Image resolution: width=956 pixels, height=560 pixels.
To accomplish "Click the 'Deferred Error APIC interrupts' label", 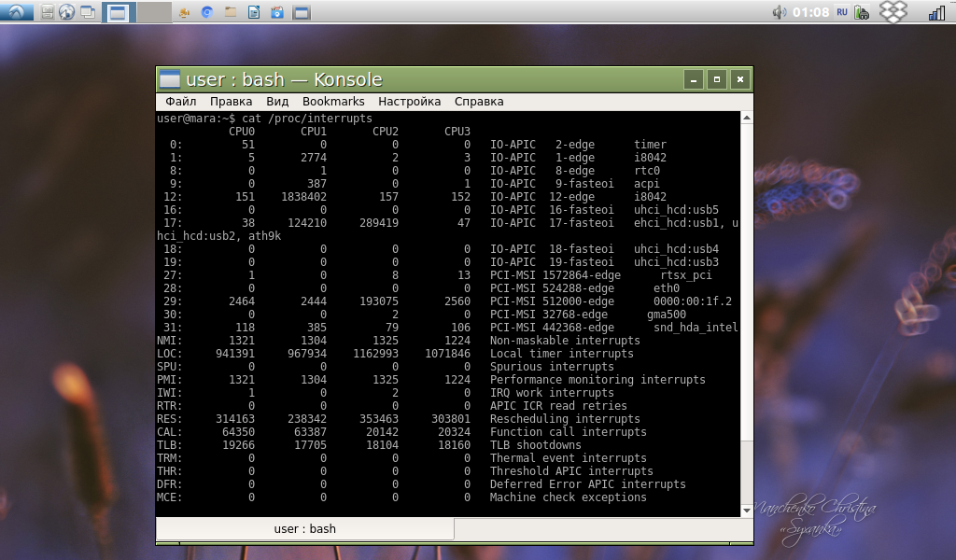I will (x=588, y=484).
